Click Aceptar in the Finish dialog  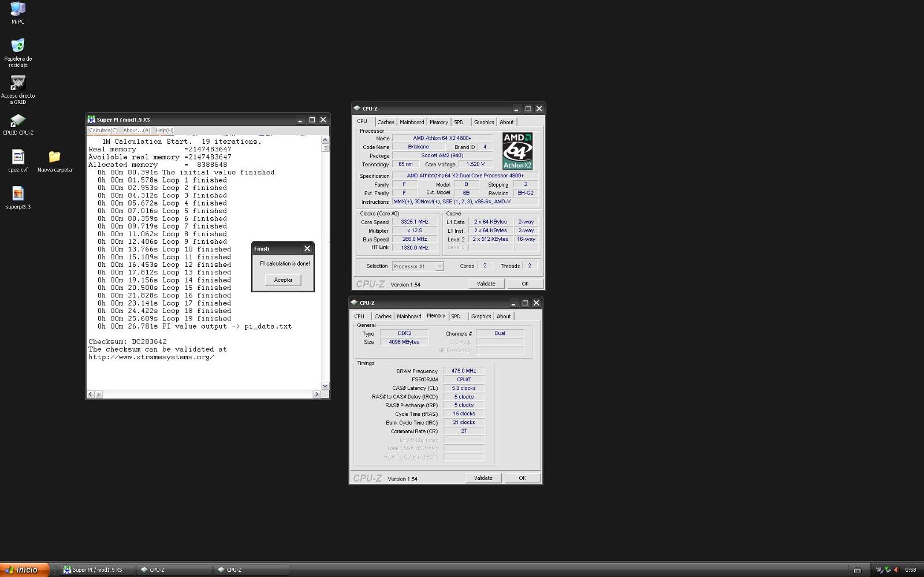pos(283,280)
